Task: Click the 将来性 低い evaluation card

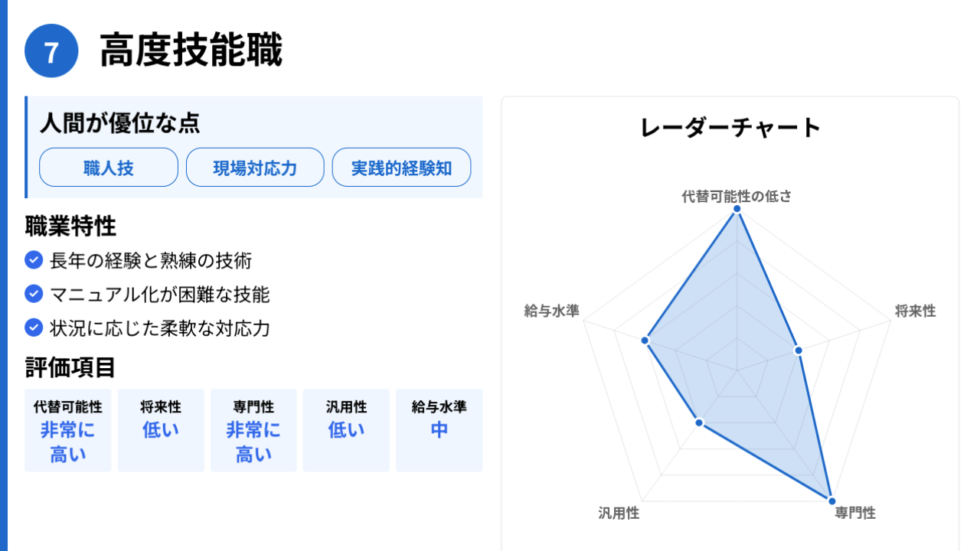Action: click(161, 430)
